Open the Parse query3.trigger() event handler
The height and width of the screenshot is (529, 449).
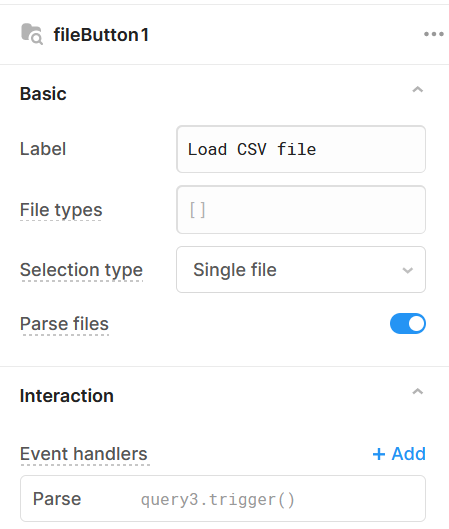click(x=223, y=499)
